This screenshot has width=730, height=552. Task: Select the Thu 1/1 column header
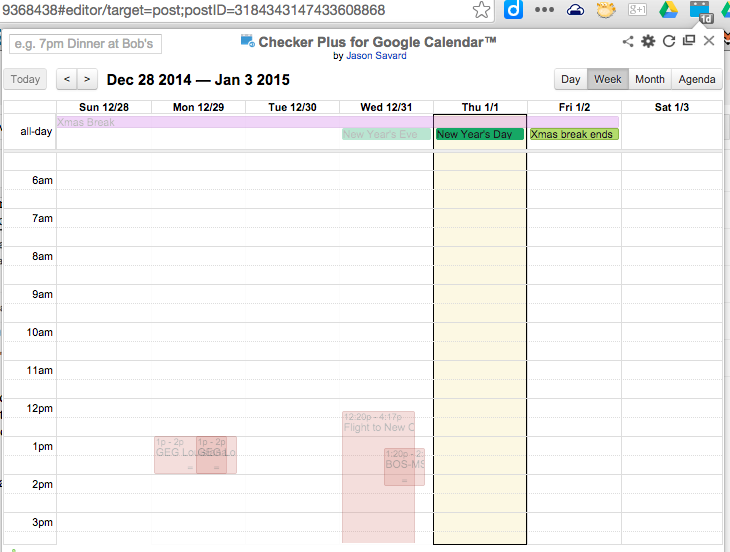[x=480, y=107]
